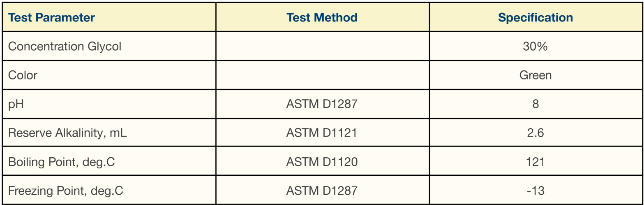Click the 2.6 specification value
Image resolution: width=644 pixels, height=205 pixels.
pos(536,133)
